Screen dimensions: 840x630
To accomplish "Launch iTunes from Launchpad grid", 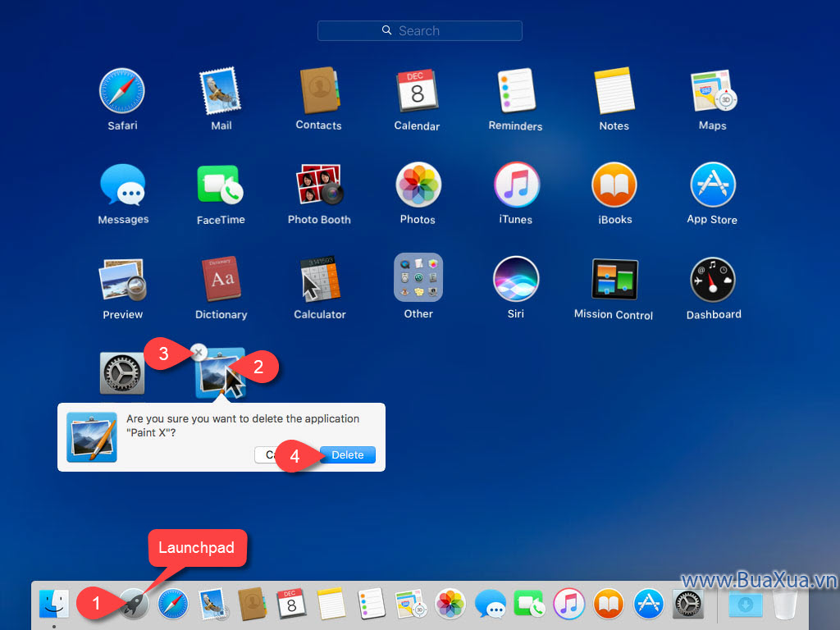I will pyautogui.click(x=517, y=185).
